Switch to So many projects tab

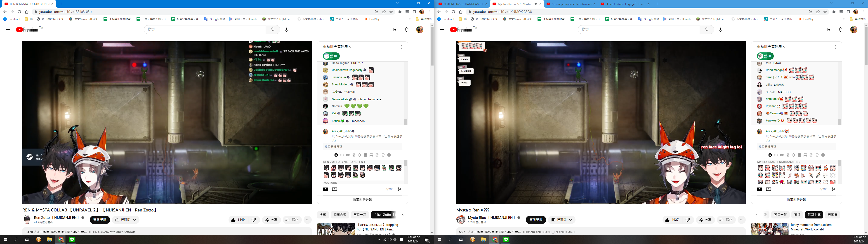(571, 4)
